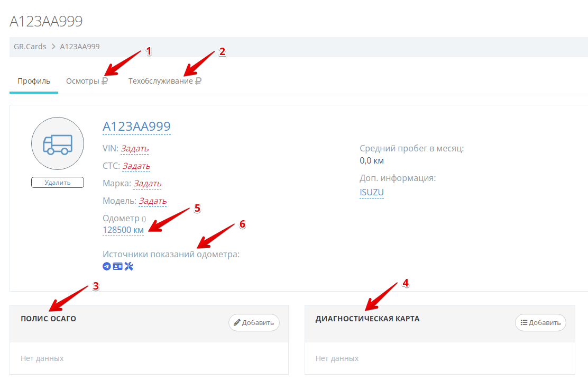
Task: Set the Модель via the Задать link
Action: [x=152, y=201]
